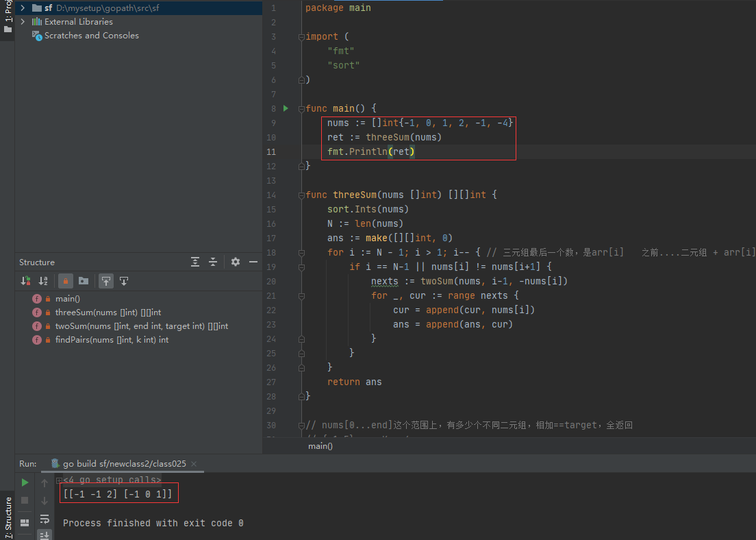Toggle autoscroll from source in Structure
Screen dimensions: 756x540
click(x=124, y=281)
